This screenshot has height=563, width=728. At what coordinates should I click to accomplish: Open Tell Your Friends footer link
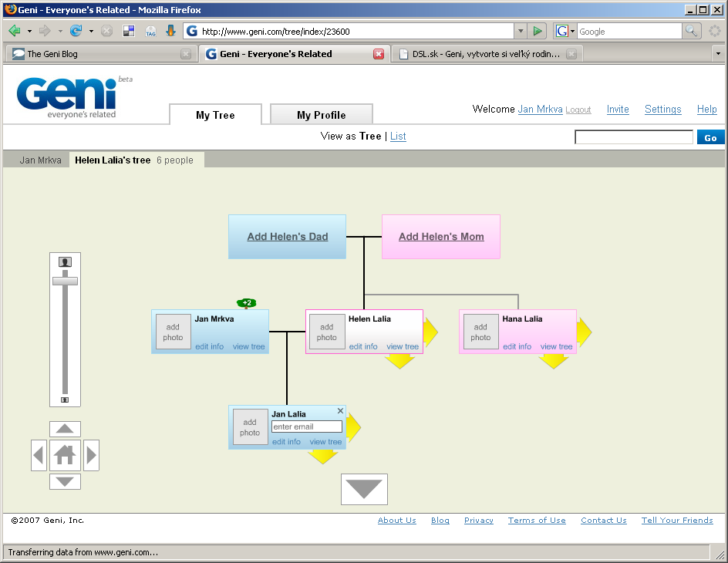coord(677,521)
